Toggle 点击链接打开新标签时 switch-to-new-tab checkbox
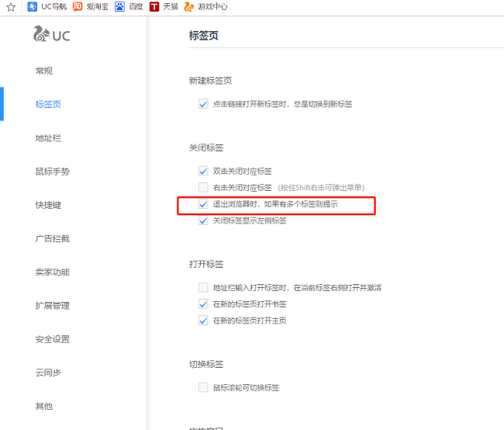The width and height of the screenshot is (504, 430). pyautogui.click(x=203, y=104)
